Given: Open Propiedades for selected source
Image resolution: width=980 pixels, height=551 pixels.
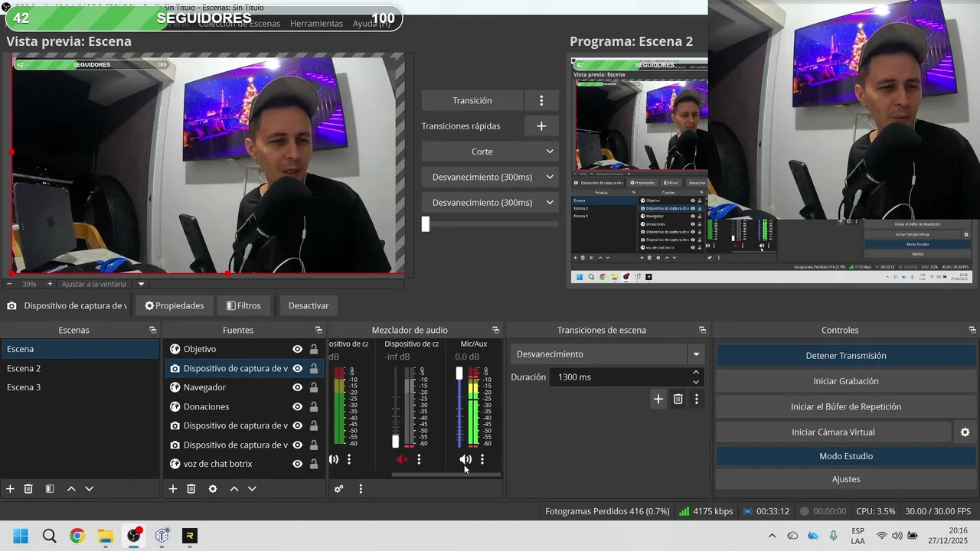Looking at the screenshot, I should click(x=175, y=305).
